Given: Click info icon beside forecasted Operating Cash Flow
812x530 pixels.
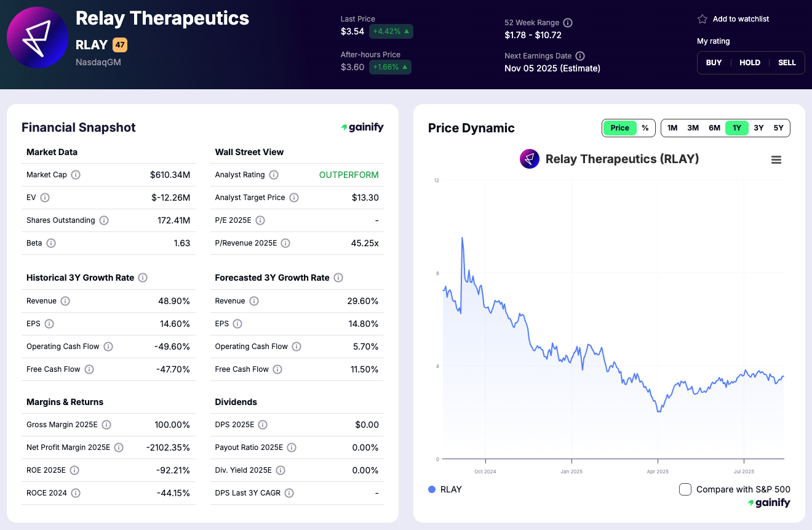Looking at the screenshot, I should pyautogui.click(x=297, y=347).
